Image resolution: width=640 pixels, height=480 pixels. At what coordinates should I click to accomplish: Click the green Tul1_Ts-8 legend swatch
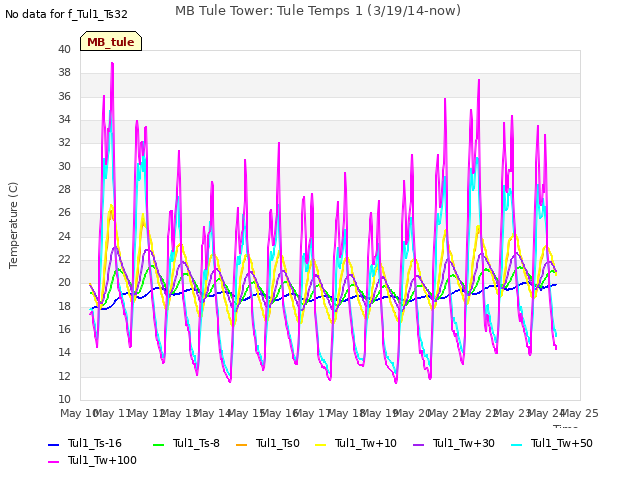158,444
